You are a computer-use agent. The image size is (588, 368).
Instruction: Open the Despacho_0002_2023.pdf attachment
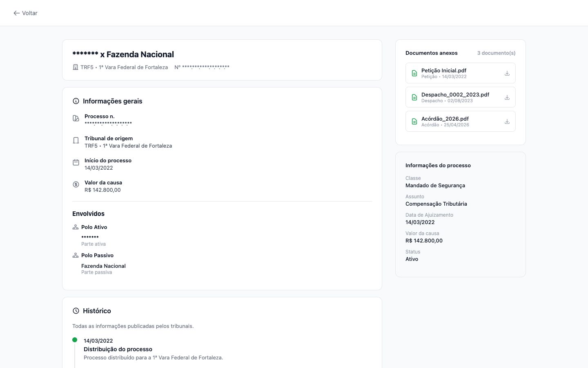pyautogui.click(x=455, y=94)
